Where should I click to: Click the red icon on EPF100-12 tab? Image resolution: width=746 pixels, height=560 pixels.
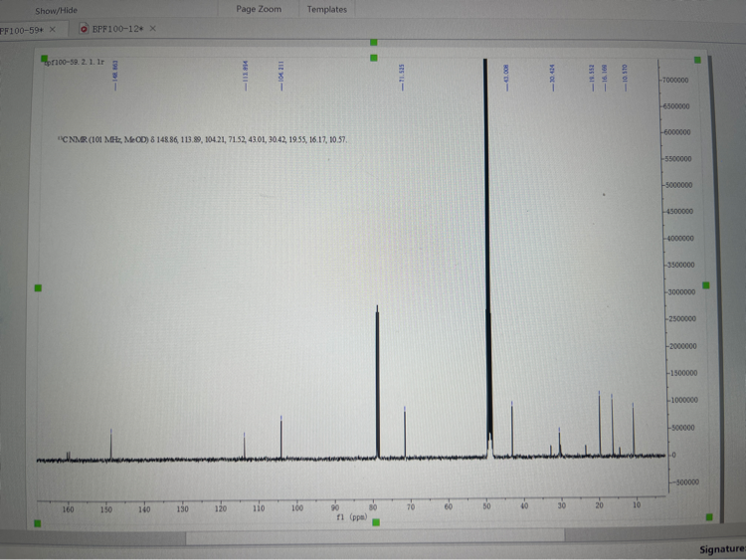[85, 29]
